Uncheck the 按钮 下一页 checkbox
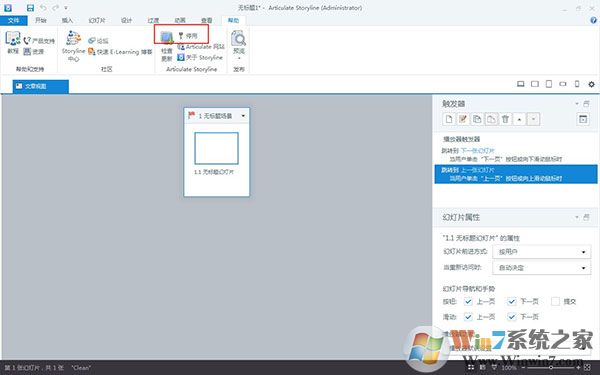600x375 pixels. tap(512, 302)
